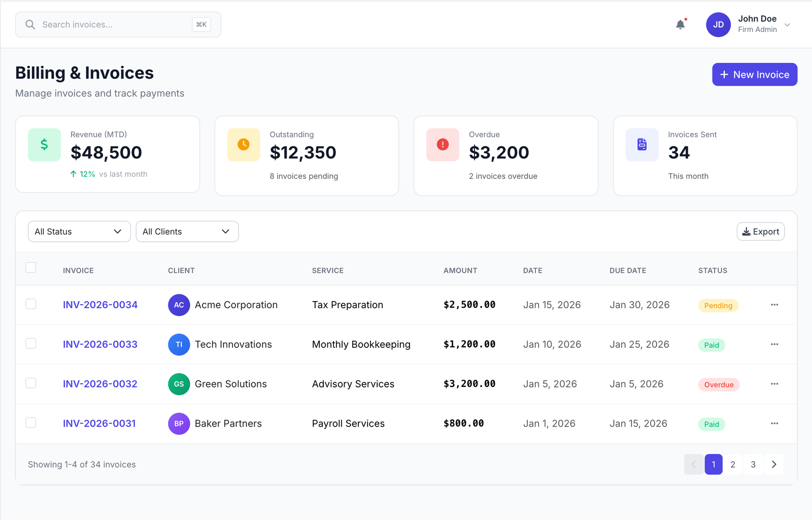Viewport: 812px width, 520px height.
Task: Click the JD user avatar
Action: (718, 24)
